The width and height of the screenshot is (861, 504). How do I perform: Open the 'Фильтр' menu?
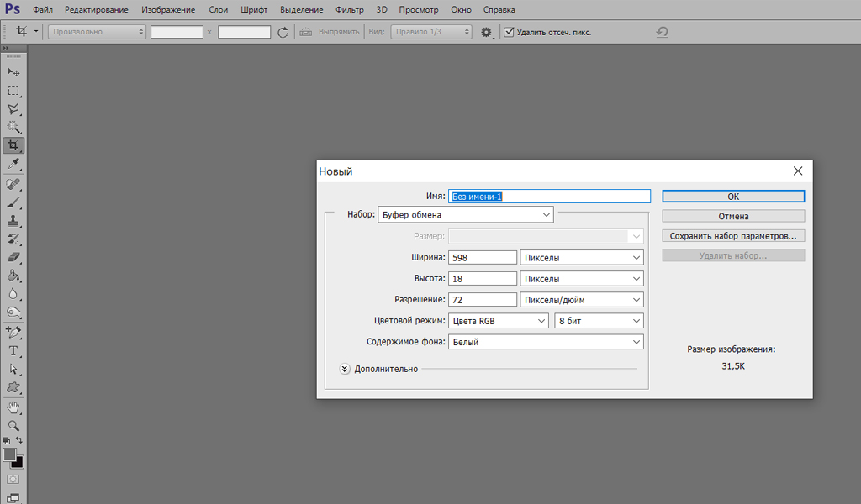click(x=349, y=10)
